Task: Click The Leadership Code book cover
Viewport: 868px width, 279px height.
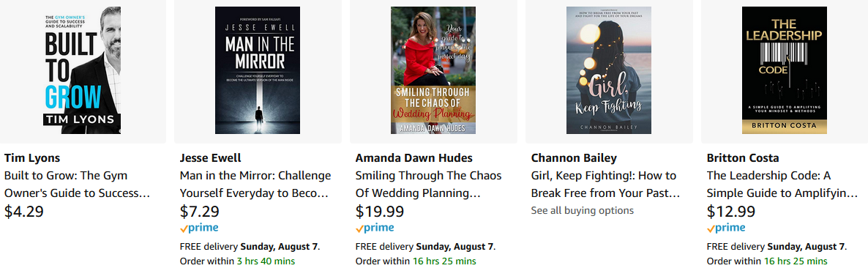Action: [x=785, y=70]
